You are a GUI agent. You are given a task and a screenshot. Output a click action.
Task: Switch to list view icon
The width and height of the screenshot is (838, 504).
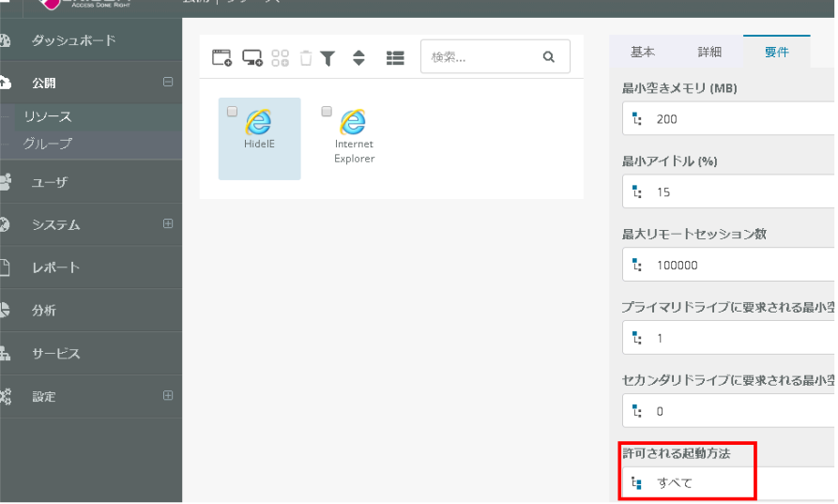pyautogui.click(x=395, y=58)
